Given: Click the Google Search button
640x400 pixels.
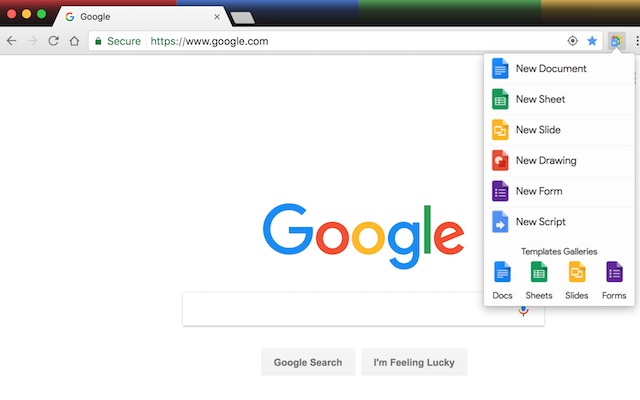Looking at the screenshot, I should 308,362.
